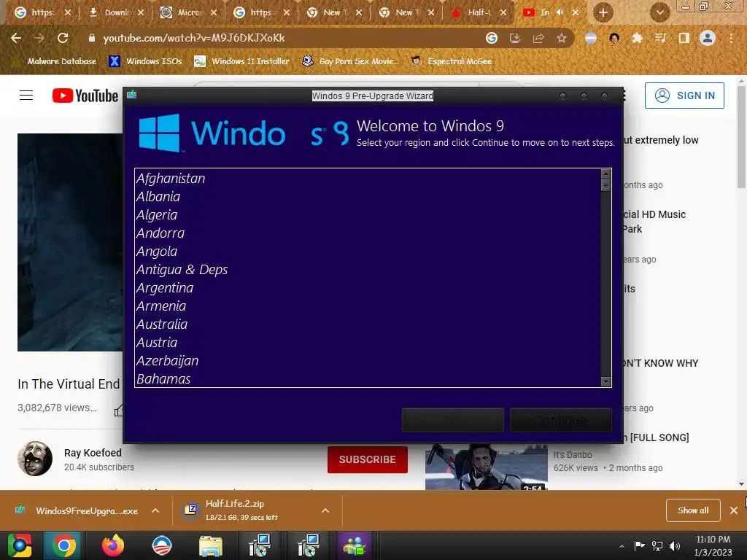This screenshot has height=560, width=747.
Task: Open the Espectral McGee bookmark
Action: pyautogui.click(x=451, y=61)
